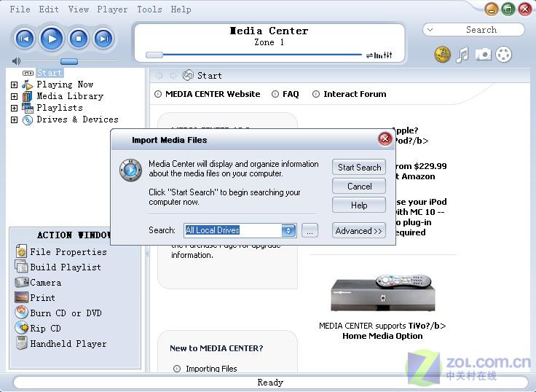
Task: Click the Print action
Action: tap(35, 297)
